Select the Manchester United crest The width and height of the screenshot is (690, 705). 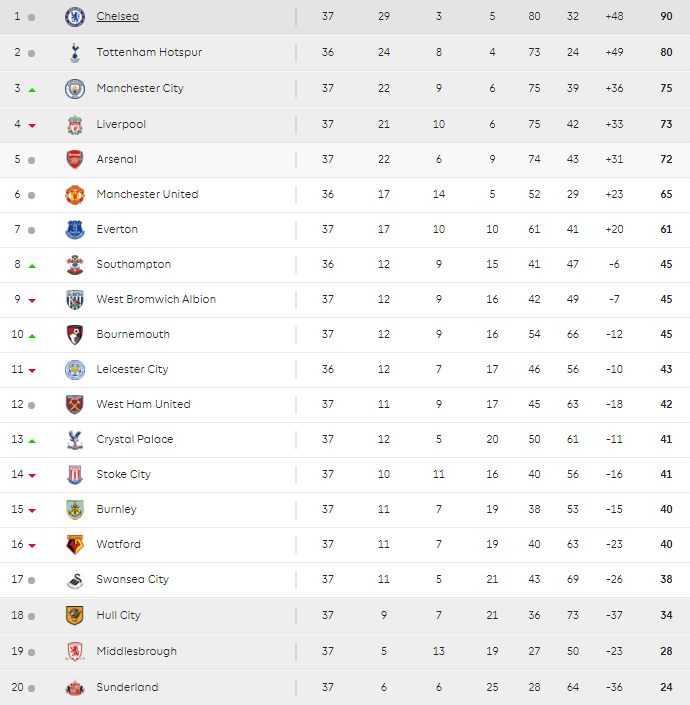click(75, 195)
